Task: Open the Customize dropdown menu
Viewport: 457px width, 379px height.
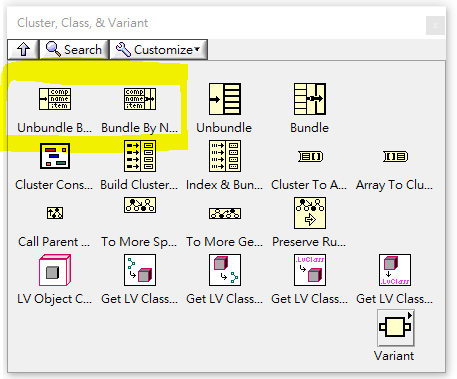Action: pos(159,50)
